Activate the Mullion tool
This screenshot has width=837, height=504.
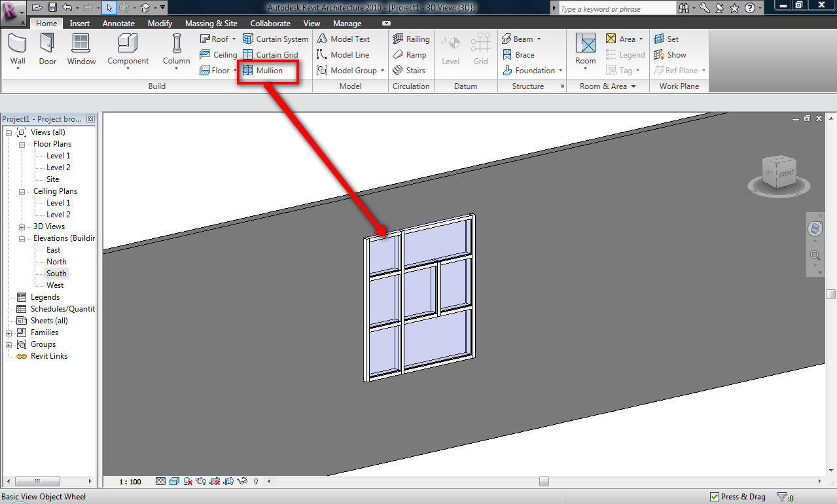pyautogui.click(x=262, y=71)
